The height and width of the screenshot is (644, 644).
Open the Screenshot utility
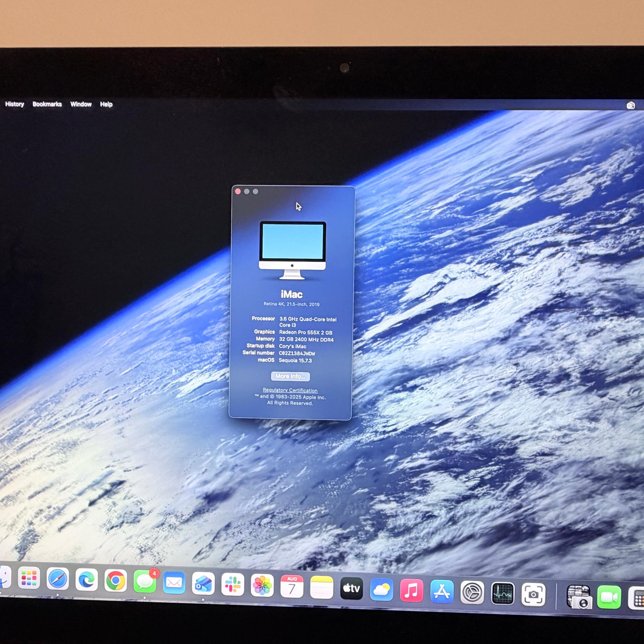pyautogui.click(x=533, y=595)
